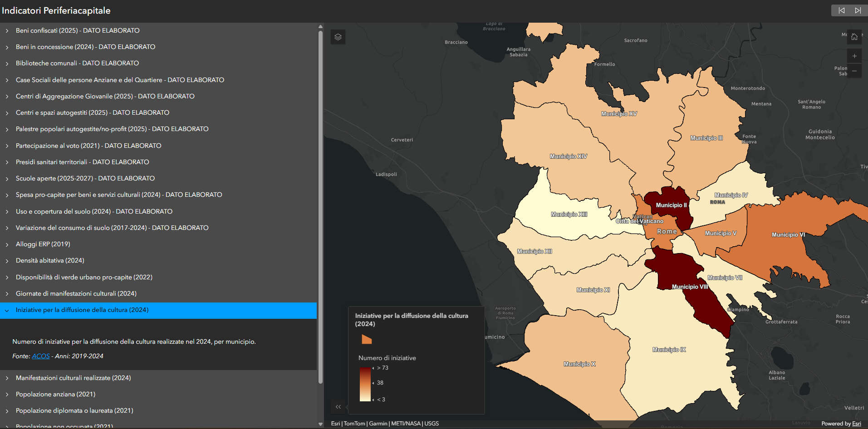Screen dimensions: 868x429
Task: Select Municipio III on the map
Action: (x=706, y=138)
